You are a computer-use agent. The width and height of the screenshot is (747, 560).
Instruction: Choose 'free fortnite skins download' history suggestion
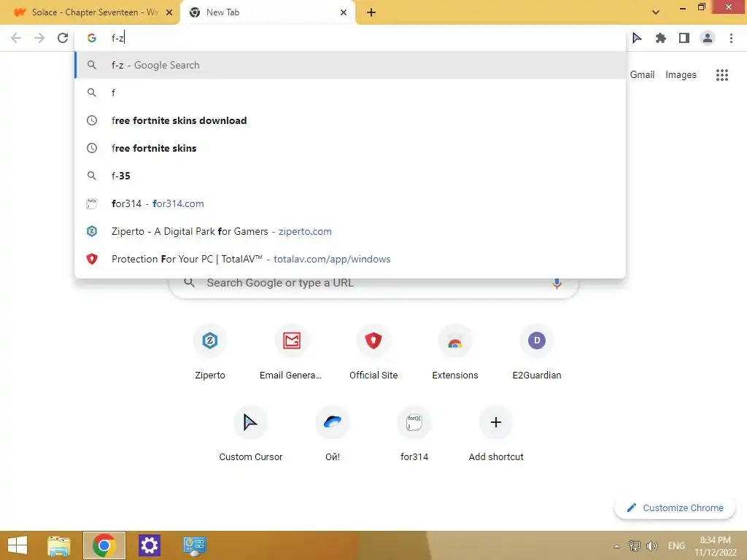tap(350, 120)
